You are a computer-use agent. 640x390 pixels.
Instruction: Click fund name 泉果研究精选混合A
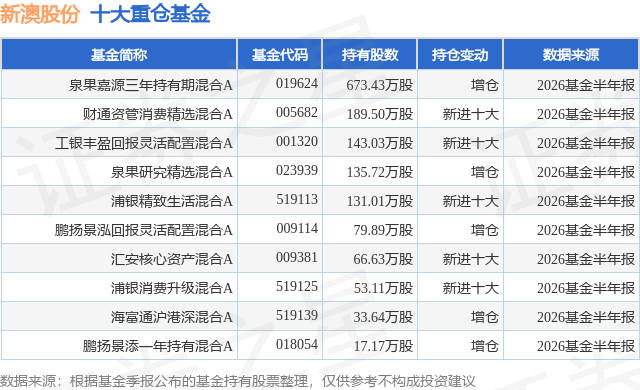171,172
